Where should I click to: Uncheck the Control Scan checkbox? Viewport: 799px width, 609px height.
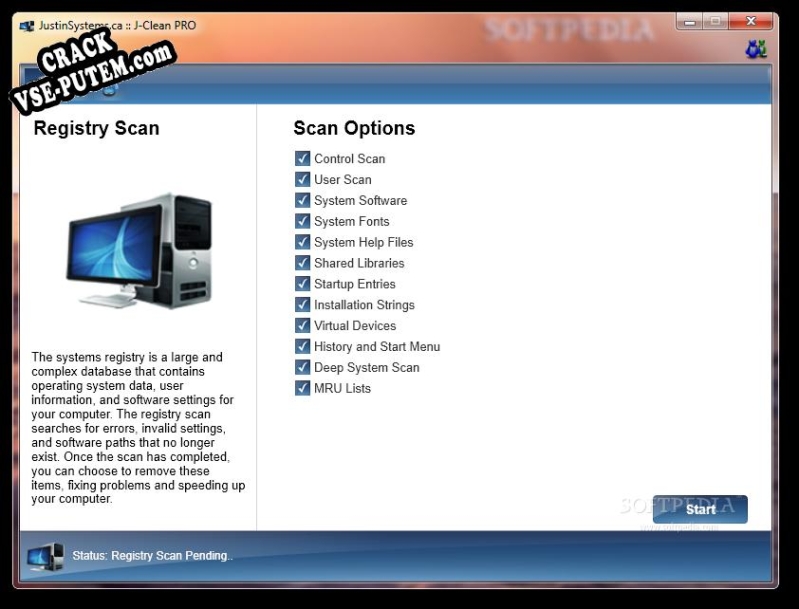[x=302, y=158]
